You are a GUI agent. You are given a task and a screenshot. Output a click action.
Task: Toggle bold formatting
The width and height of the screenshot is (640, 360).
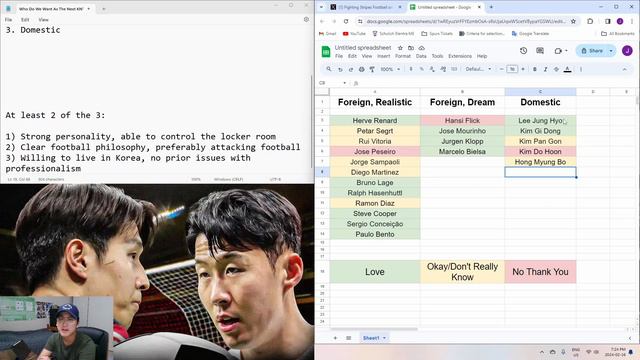click(535, 69)
